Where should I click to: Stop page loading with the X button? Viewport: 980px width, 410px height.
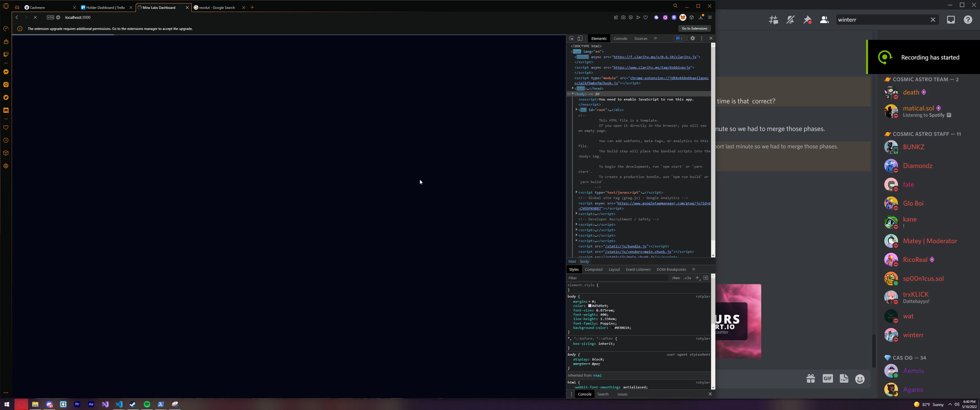pyautogui.click(x=35, y=17)
